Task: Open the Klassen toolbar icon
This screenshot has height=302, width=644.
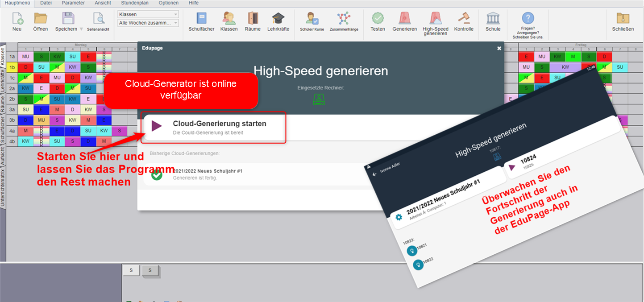Action: (229, 21)
